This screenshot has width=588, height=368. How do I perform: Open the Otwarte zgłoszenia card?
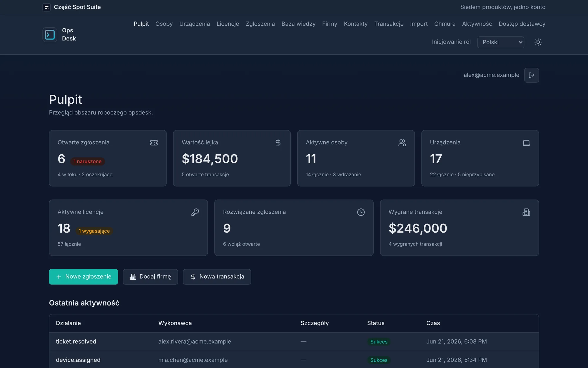108,158
